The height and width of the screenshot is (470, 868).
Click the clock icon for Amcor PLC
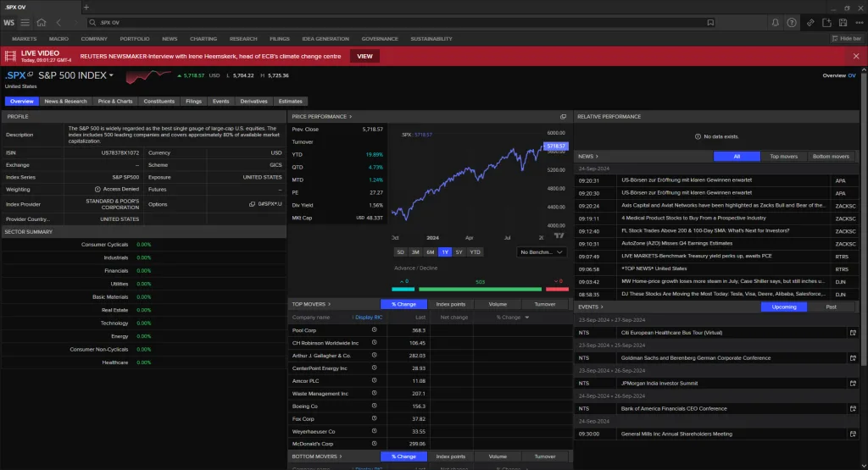point(374,380)
